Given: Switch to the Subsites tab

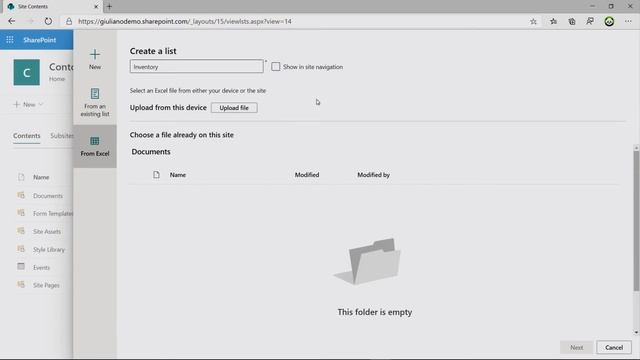Looking at the screenshot, I should pos(62,136).
